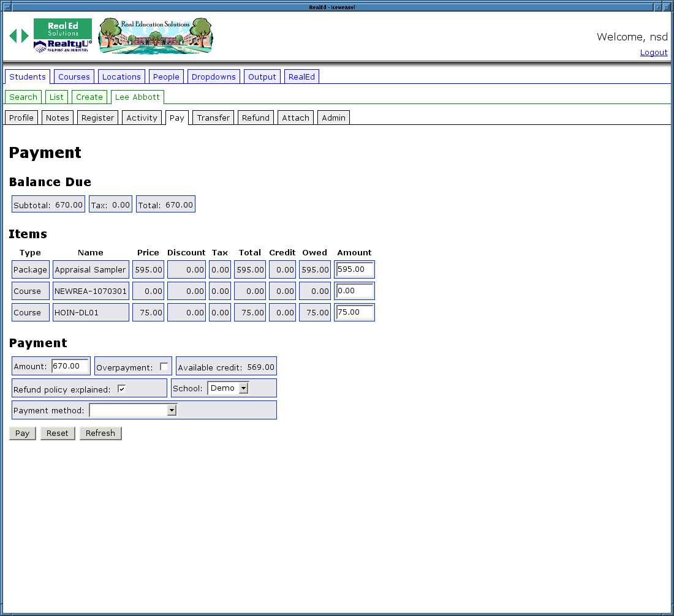
Task: Click the Refresh button
Action: tap(100, 433)
